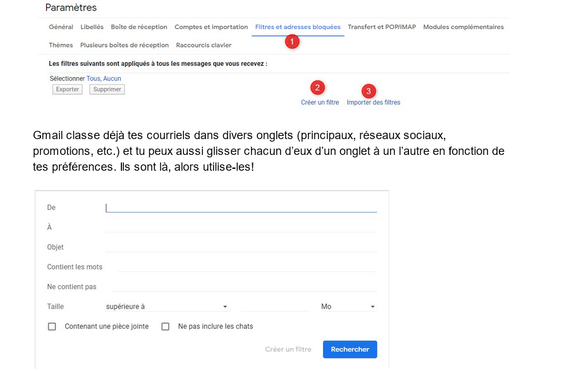Switch to the Général tab

tap(61, 27)
